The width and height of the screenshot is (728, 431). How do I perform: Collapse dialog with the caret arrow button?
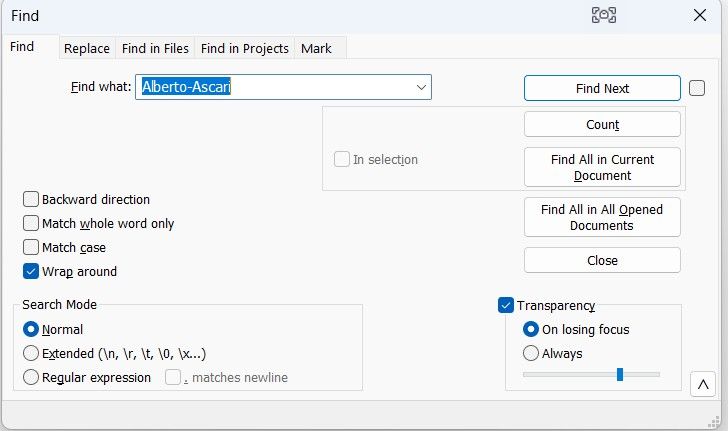coord(702,384)
